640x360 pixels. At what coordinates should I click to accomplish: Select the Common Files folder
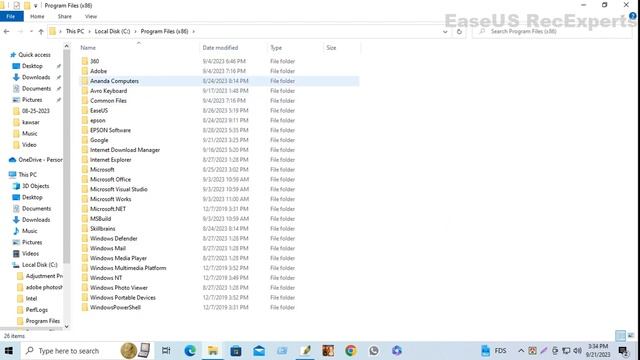(108, 100)
